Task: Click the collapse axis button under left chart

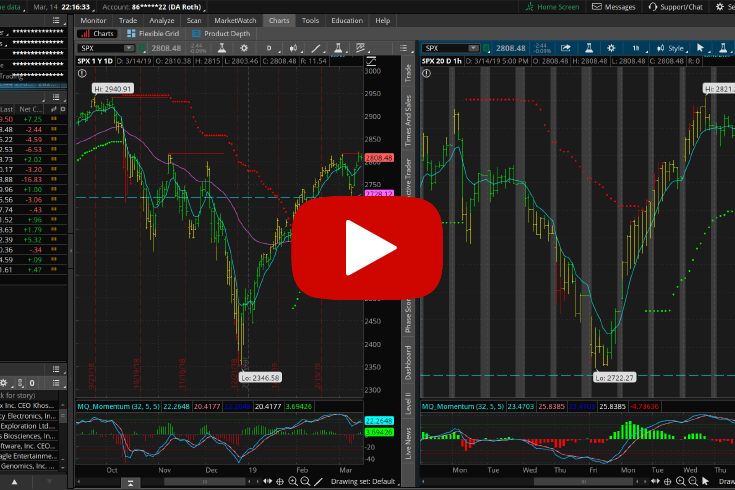Action: (x=130, y=482)
